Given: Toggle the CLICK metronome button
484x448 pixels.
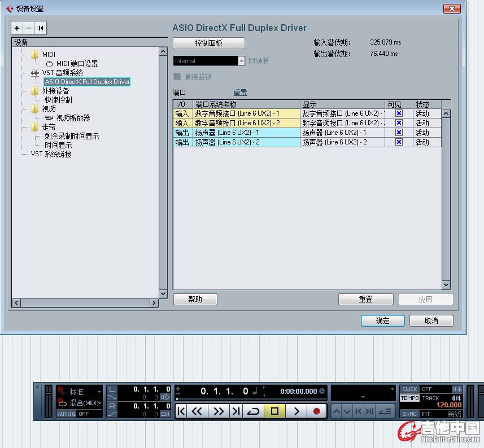Looking at the screenshot, I should [409, 389].
